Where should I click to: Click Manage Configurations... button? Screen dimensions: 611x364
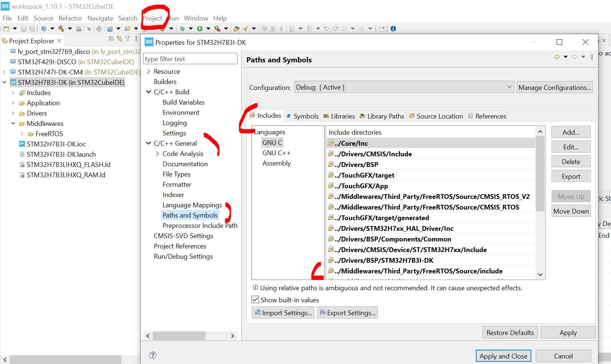[555, 87]
